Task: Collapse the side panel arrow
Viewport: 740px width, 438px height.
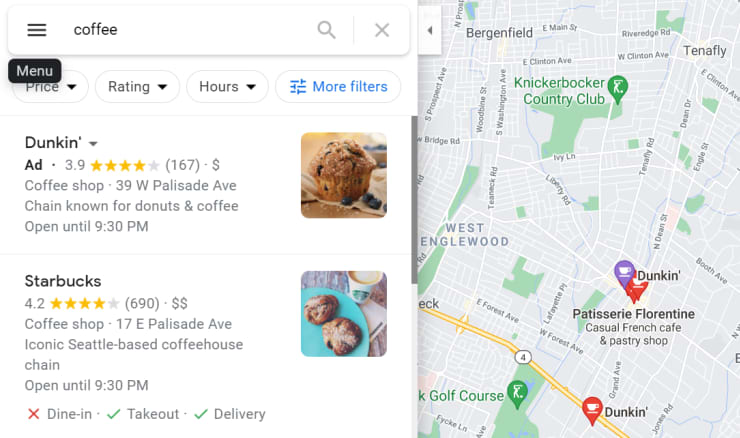Action: [x=429, y=30]
